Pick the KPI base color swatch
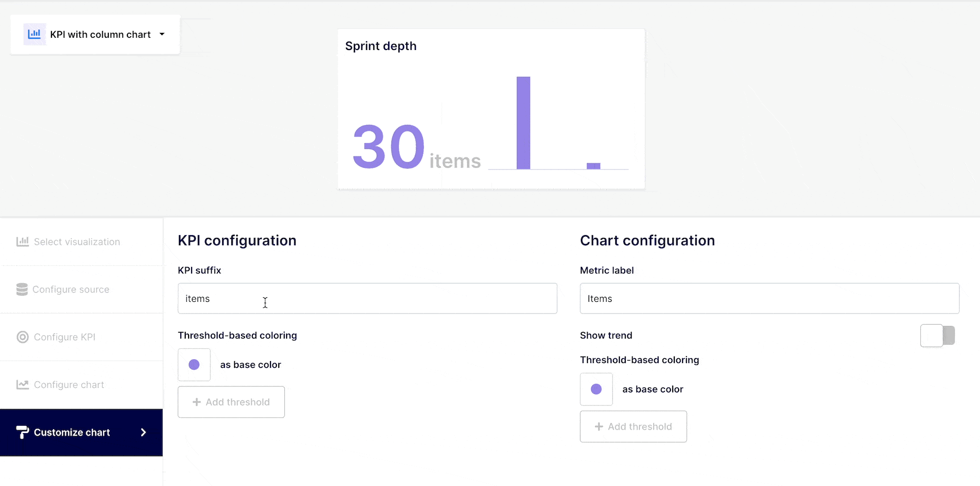 tap(194, 364)
